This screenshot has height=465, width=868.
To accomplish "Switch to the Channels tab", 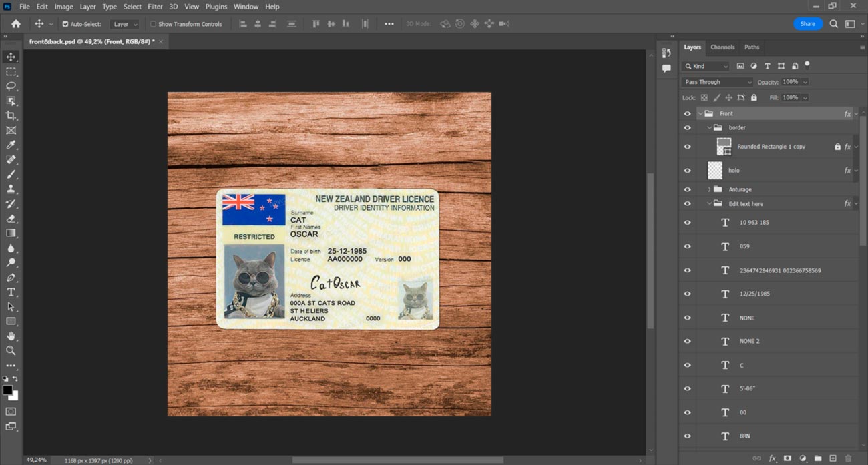I will click(x=722, y=47).
